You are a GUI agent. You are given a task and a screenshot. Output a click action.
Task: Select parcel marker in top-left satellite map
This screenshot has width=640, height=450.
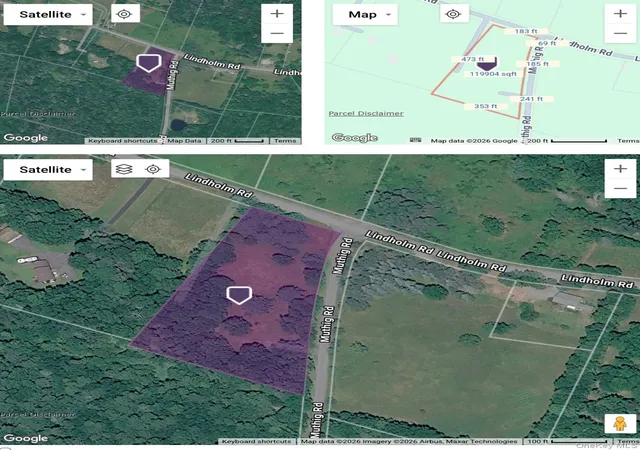(x=149, y=63)
